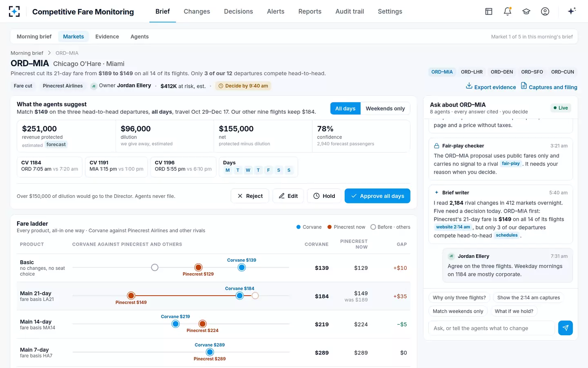Switch to Agents sub-tab
This screenshot has height=368, width=588.
(x=140, y=36)
